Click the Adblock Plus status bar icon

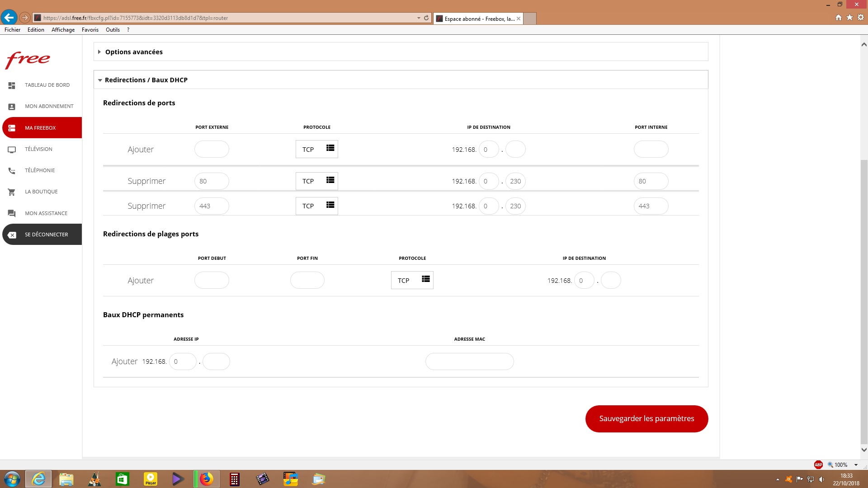818,465
